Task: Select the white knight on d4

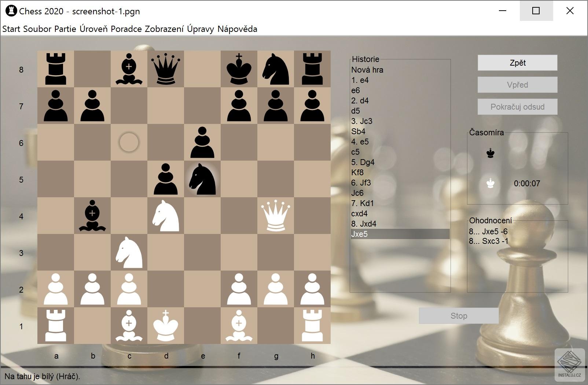Action: pyautogui.click(x=166, y=216)
